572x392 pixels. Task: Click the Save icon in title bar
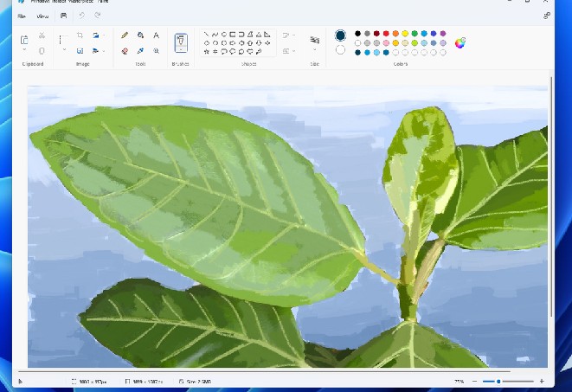pos(64,16)
